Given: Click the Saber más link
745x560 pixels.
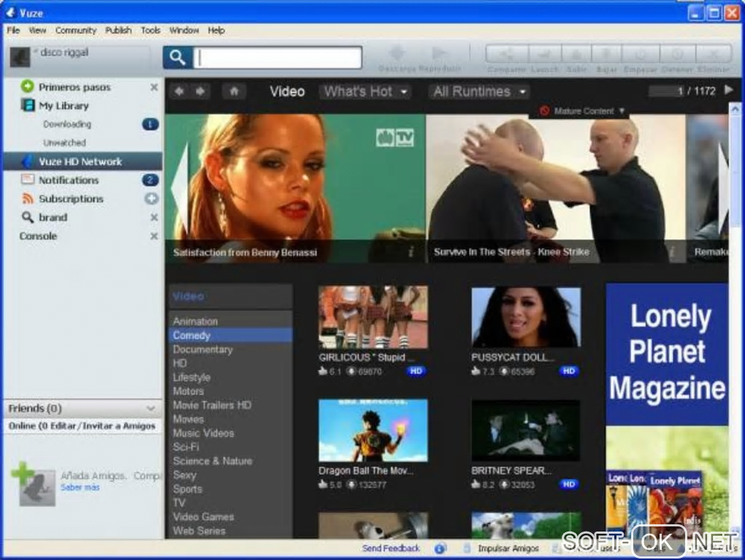Looking at the screenshot, I should tap(80, 487).
